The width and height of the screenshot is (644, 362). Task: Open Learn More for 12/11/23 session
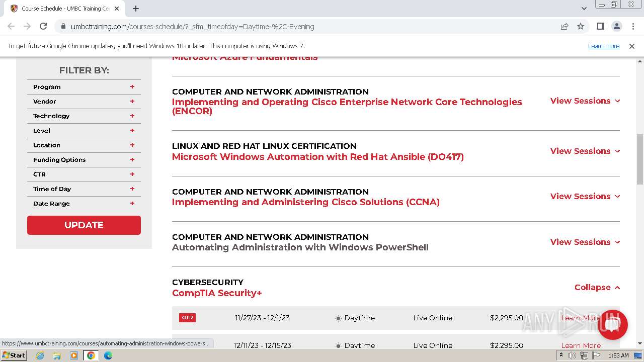pyautogui.click(x=581, y=345)
